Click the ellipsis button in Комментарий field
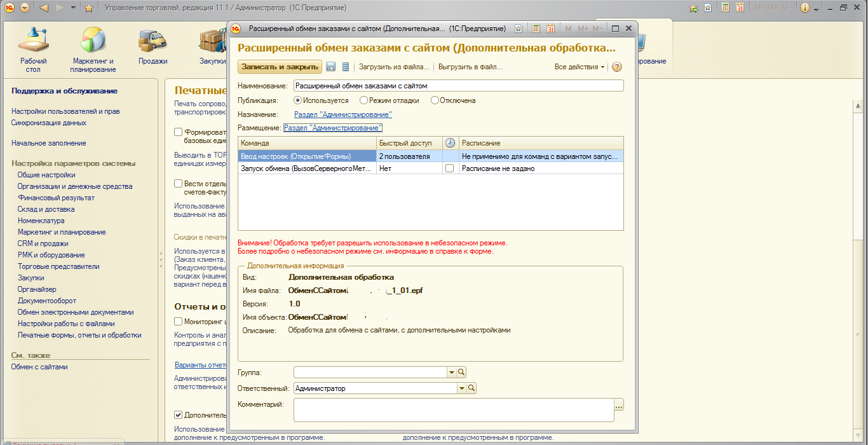The width and height of the screenshot is (868, 445). [619, 405]
